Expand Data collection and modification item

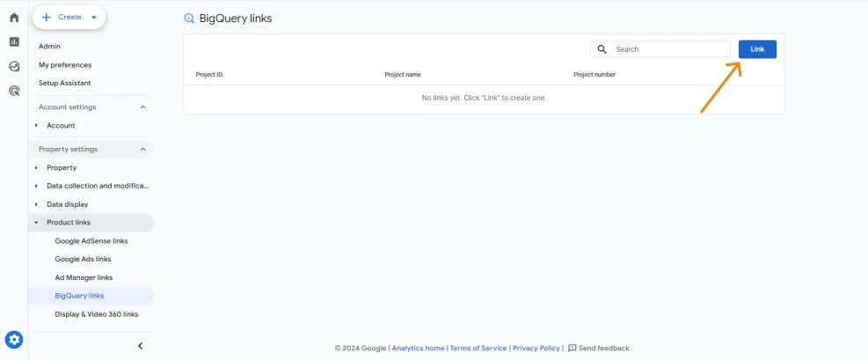pyautogui.click(x=37, y=186)
